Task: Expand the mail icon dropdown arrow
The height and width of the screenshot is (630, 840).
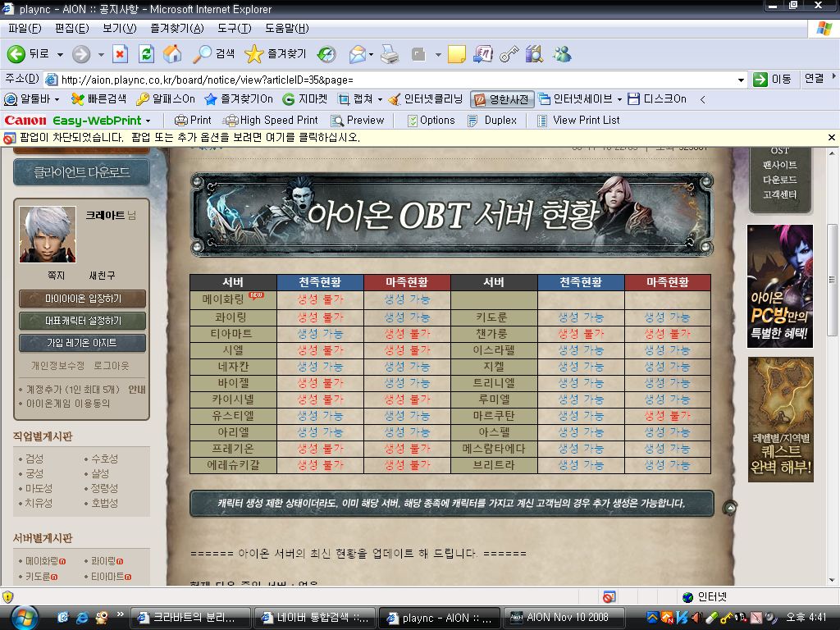Action: tap(371, 55)
